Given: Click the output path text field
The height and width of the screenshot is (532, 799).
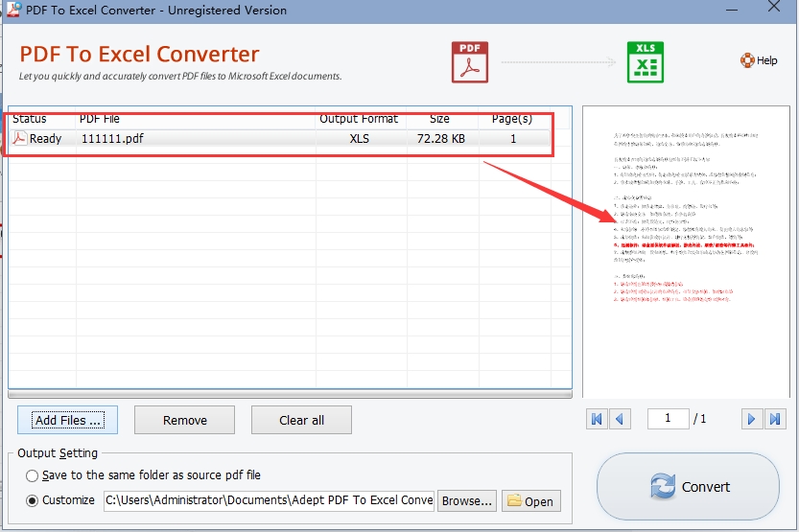Looking at the screenshot, I should [269, 500].
